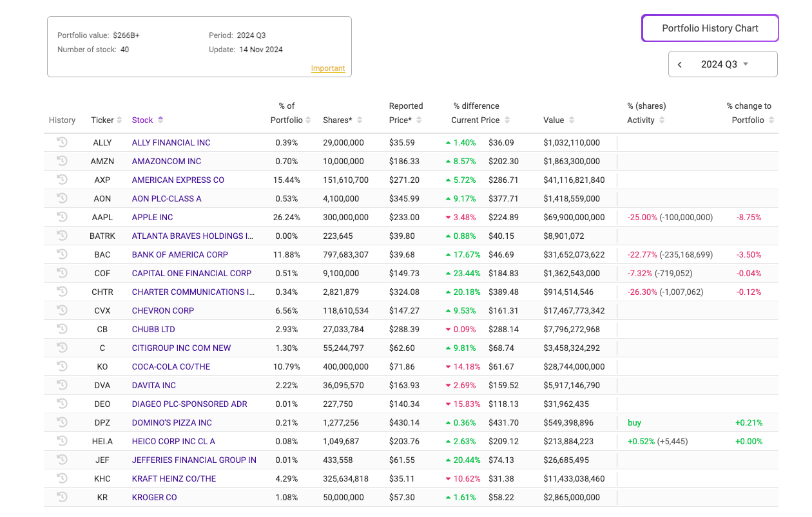812x517 pixels.
Task: Click DEO history icon
Action: [62, 404]
